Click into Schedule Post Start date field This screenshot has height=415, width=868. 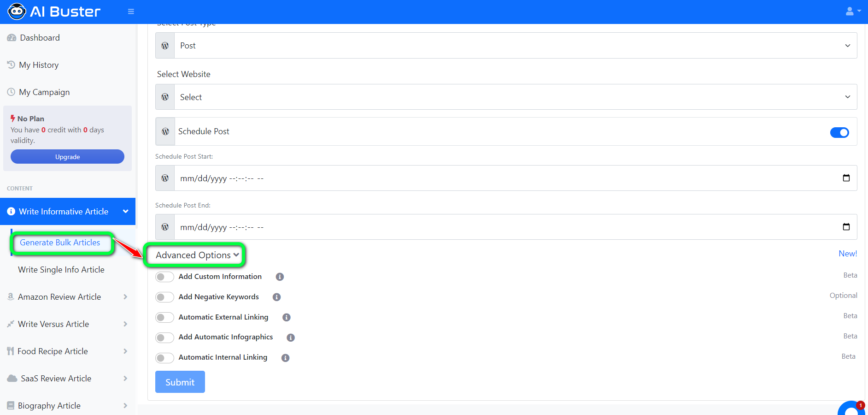(516, 178)
